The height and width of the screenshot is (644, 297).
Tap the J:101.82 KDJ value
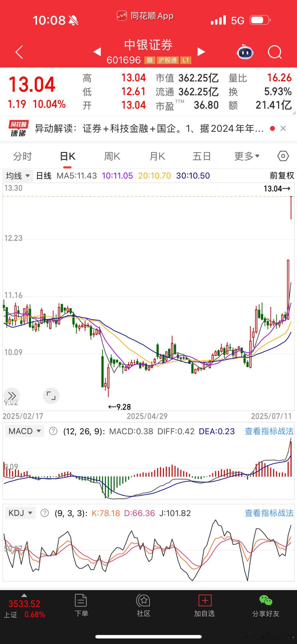pos(175,513)
